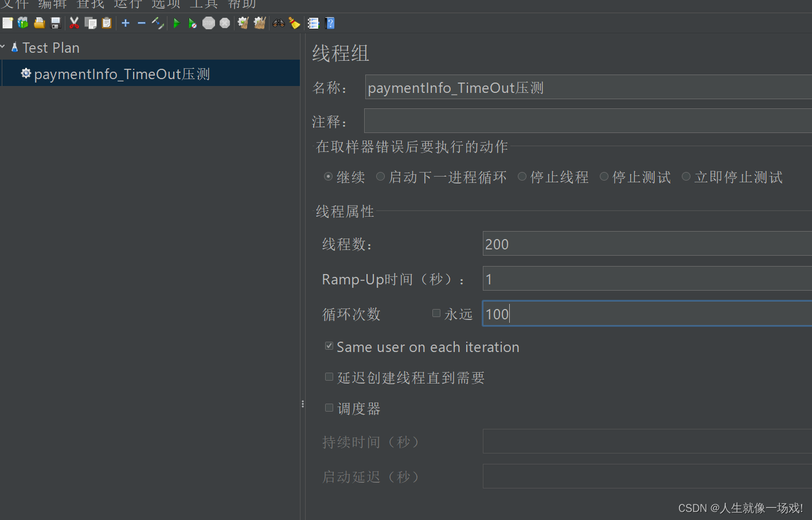Enable the 调度器 checkbox
This screenshot has width=812, height=520.
(x=329, y=408)
